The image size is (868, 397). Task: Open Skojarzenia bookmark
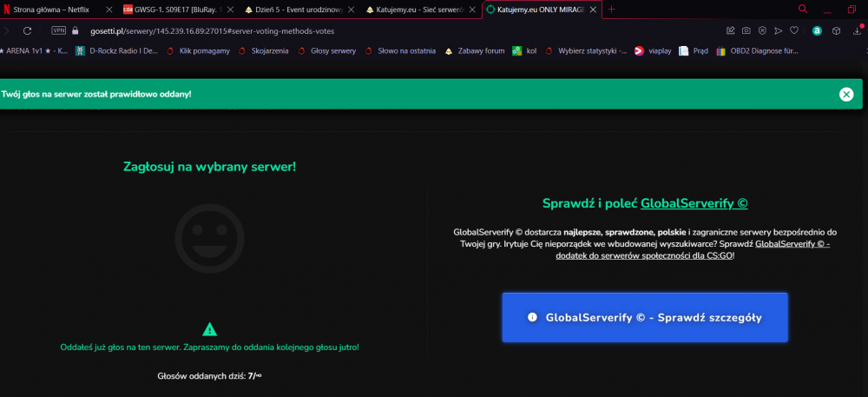263,51
